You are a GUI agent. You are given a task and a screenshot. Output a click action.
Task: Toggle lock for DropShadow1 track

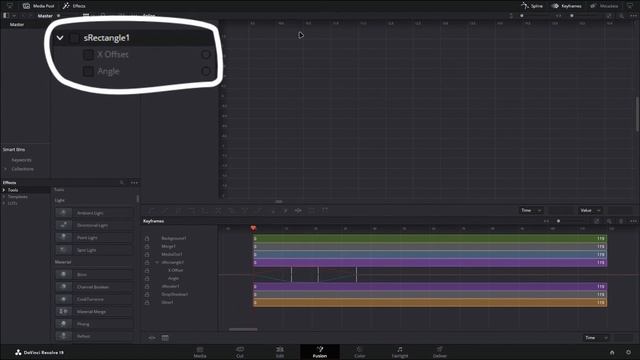pyautogui.click(x=147, y=294)
